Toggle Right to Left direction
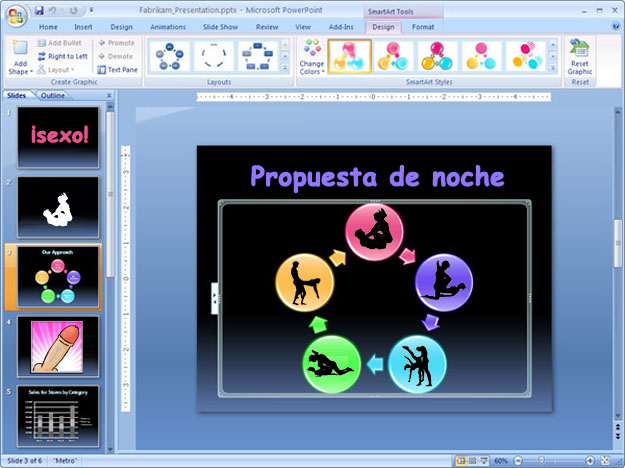Image resolution: width=625 pixels, height=468 pixels. (63, 56)
